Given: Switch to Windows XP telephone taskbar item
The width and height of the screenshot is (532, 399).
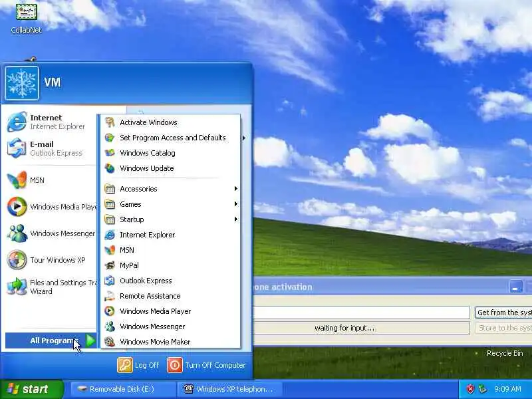Looking at the screenshot, I should pyautogui.click(x=229, y=389).
